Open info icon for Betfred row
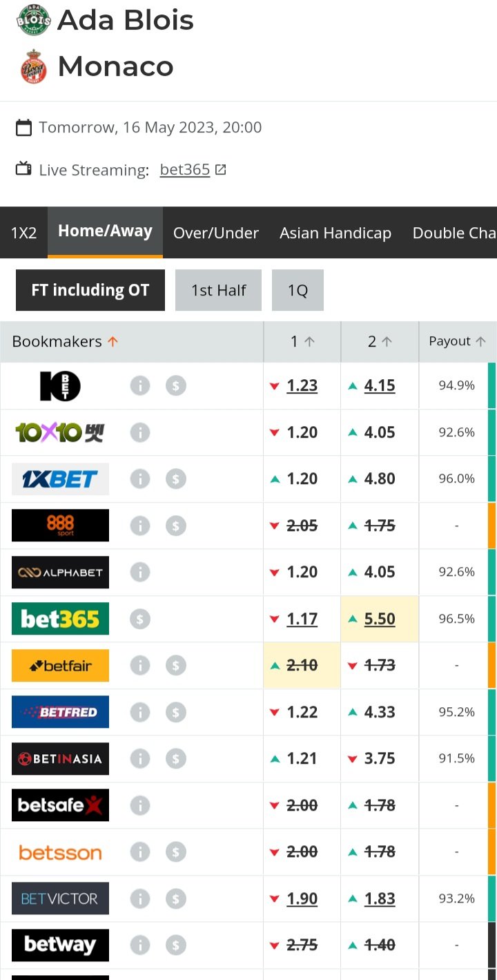This screenshot has width=497, height=980. [140, 712]
